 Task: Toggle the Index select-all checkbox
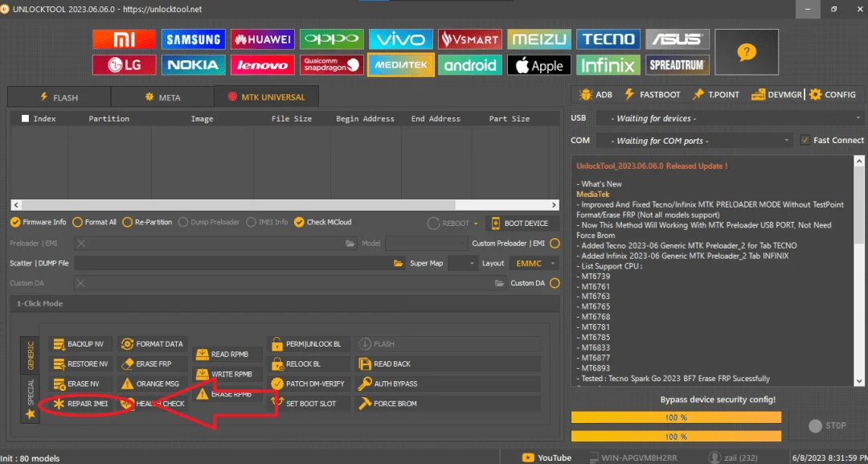click(25, 118)
